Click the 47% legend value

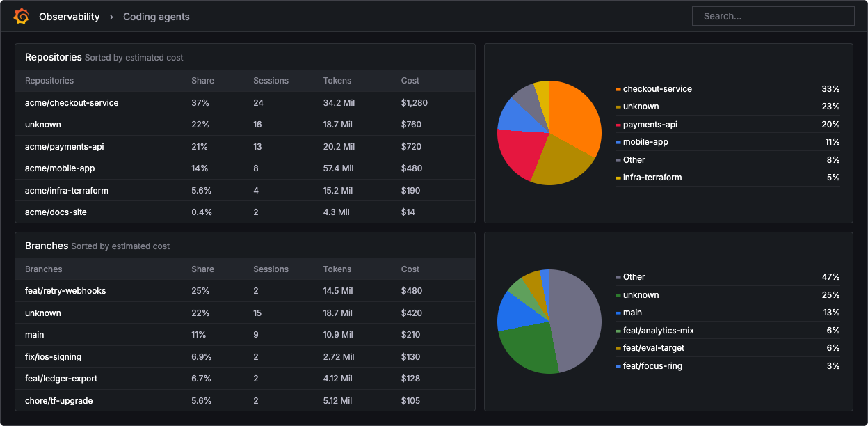coord(830,277)
